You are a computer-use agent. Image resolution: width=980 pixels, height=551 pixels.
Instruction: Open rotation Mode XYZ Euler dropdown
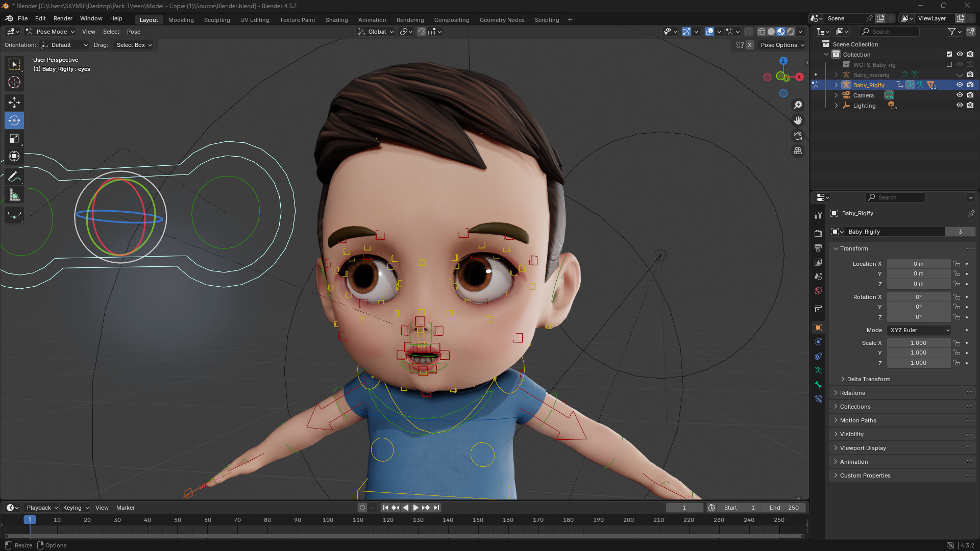point(919,330)
